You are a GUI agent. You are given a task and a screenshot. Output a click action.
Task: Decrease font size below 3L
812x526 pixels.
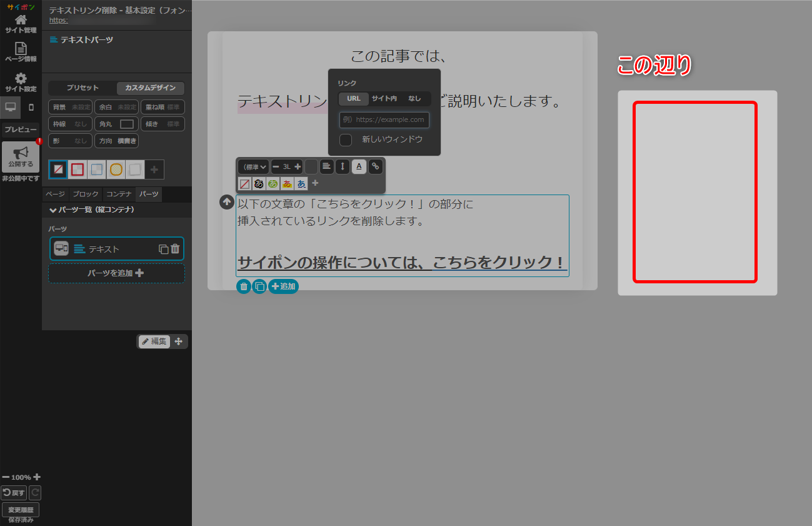point(276,167)
